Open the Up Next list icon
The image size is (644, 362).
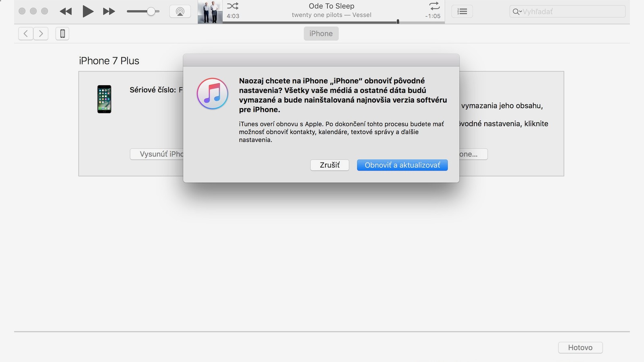462,11
